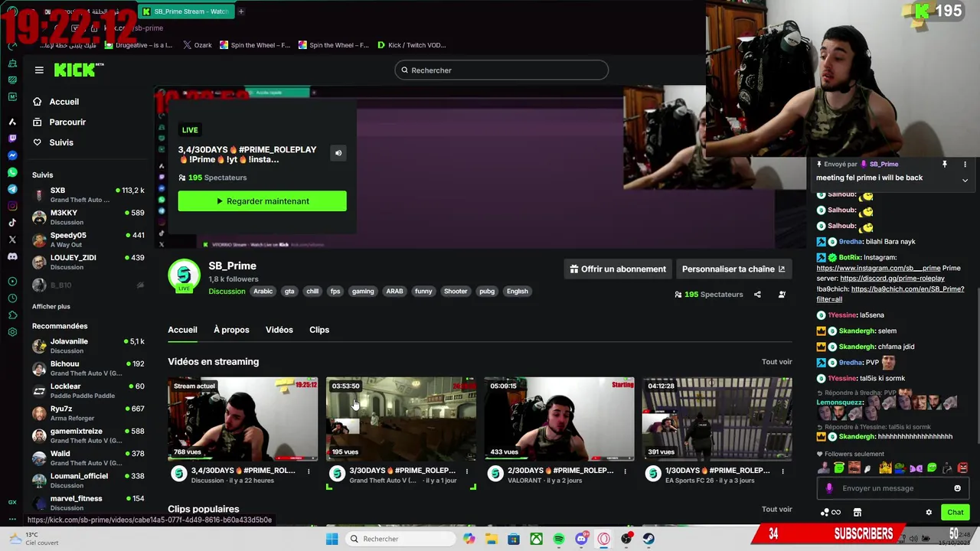Open browser sidebar settings gear

(12, 332)
